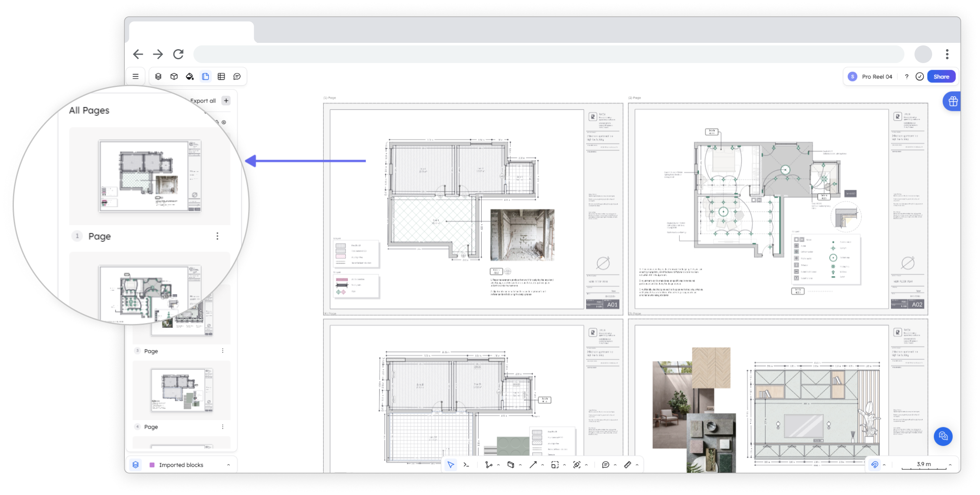Open the hamburger main menu
The height and width of the screenshot is (495, 980).
click(136, 76)
